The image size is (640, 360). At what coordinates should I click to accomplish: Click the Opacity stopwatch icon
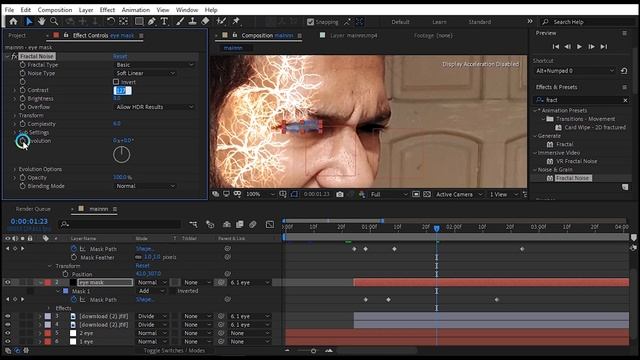pyautogui.click(x=22, y=178)
